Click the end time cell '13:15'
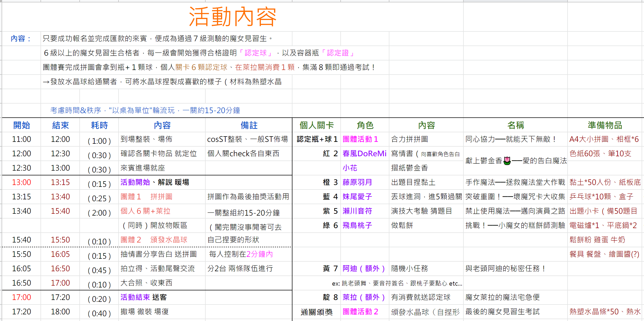Screen dimensions: 644x321 click(60, 182)
